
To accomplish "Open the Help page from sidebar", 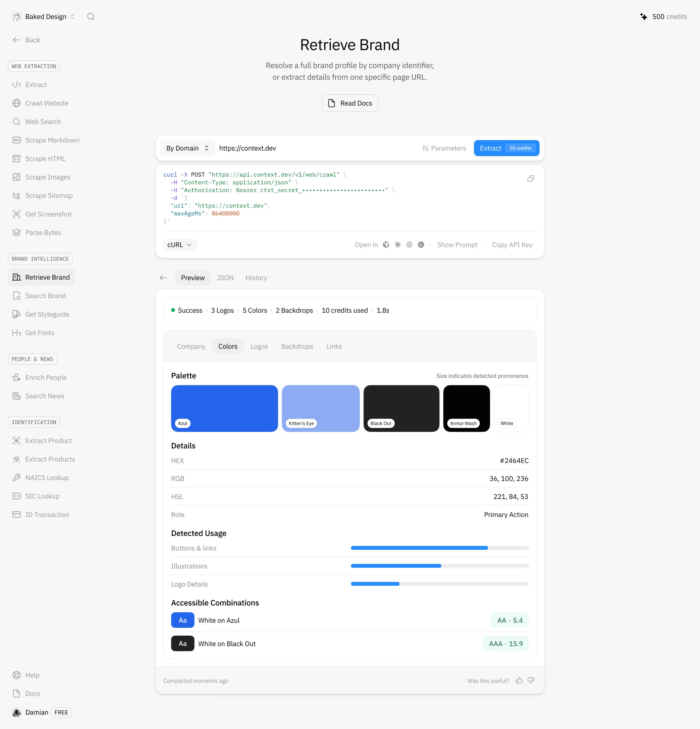I will tap(26, 675).
